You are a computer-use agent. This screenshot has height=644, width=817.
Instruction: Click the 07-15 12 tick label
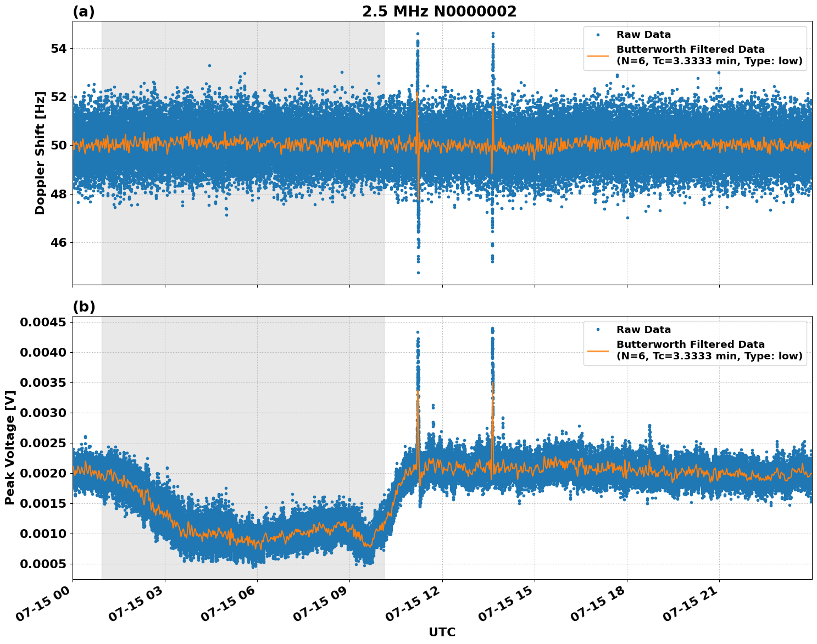click(x=413, y=604)
